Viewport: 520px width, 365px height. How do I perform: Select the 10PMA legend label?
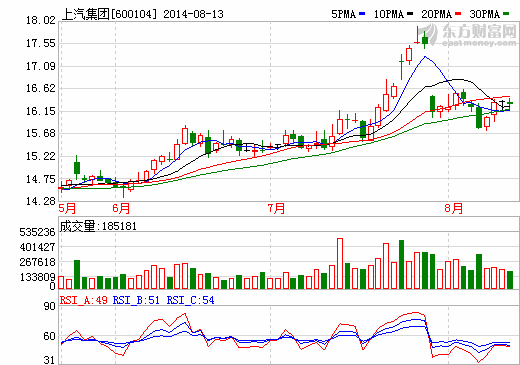(x=389, y=14)
